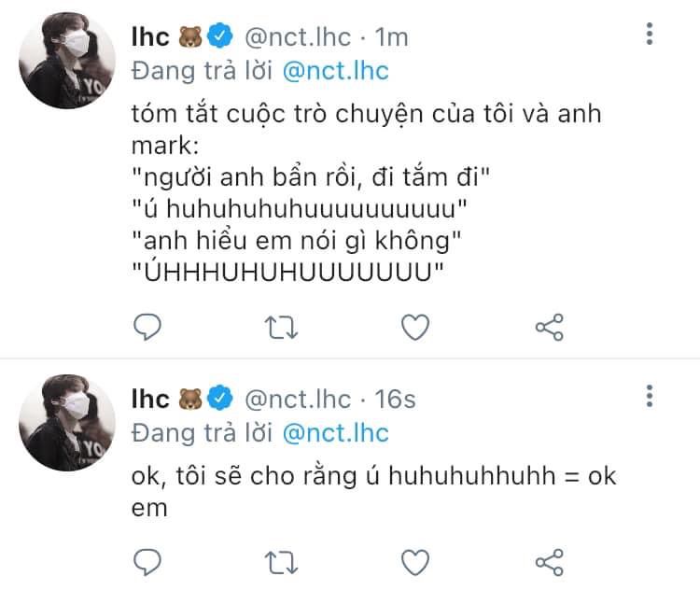The width and height of the screenshot is (700, 590).
Task: Share the first tweet
Action: coord(549,327)
